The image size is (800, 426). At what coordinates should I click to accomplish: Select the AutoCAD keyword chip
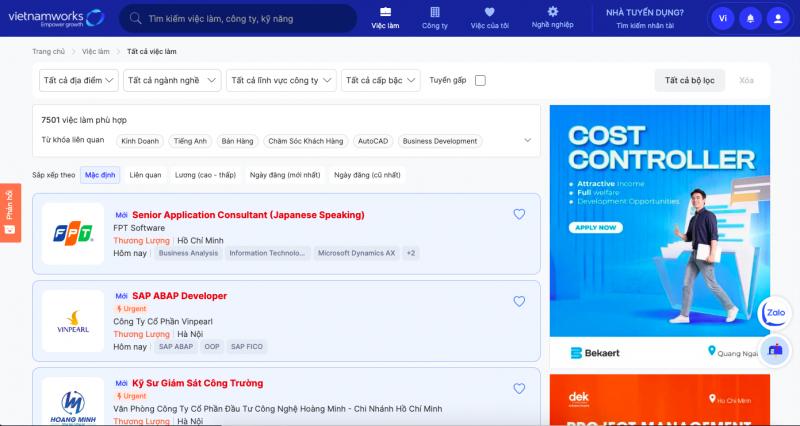[373, 141]
